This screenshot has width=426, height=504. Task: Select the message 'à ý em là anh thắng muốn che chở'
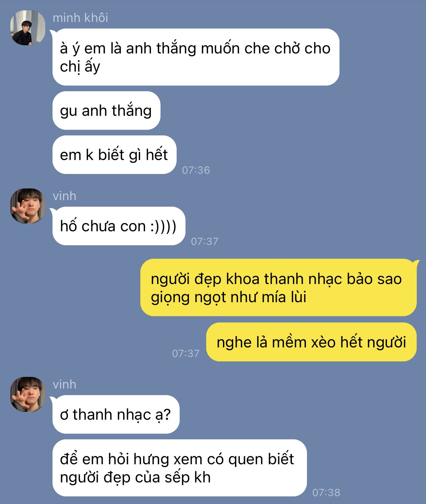[x=196, y=57]
